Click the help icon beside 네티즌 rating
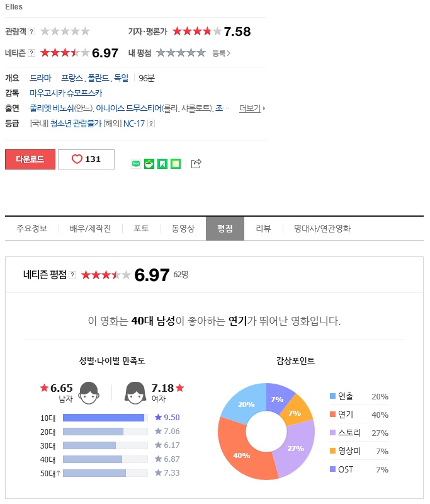The width and height of the screenshot is (430, 504). (31, 53)
